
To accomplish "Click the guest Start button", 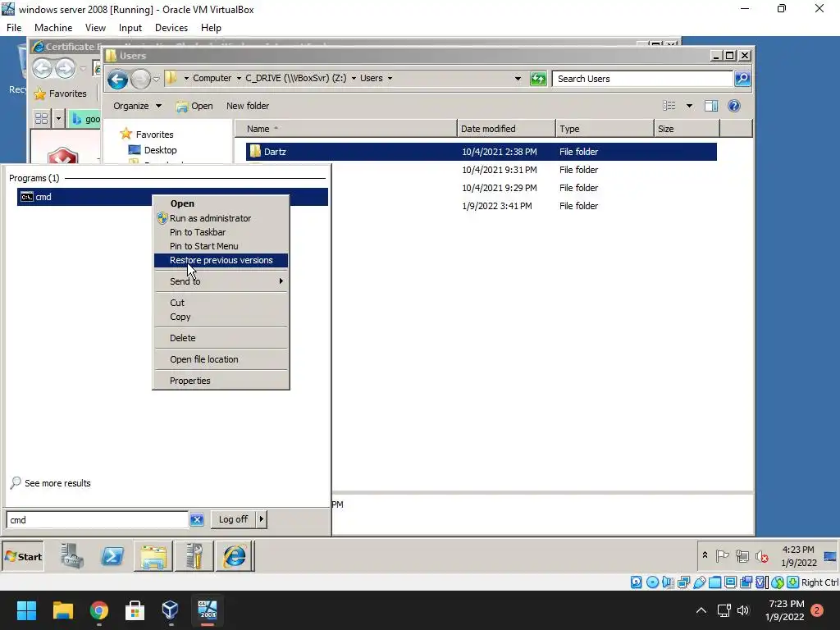I will coord(24,557).
